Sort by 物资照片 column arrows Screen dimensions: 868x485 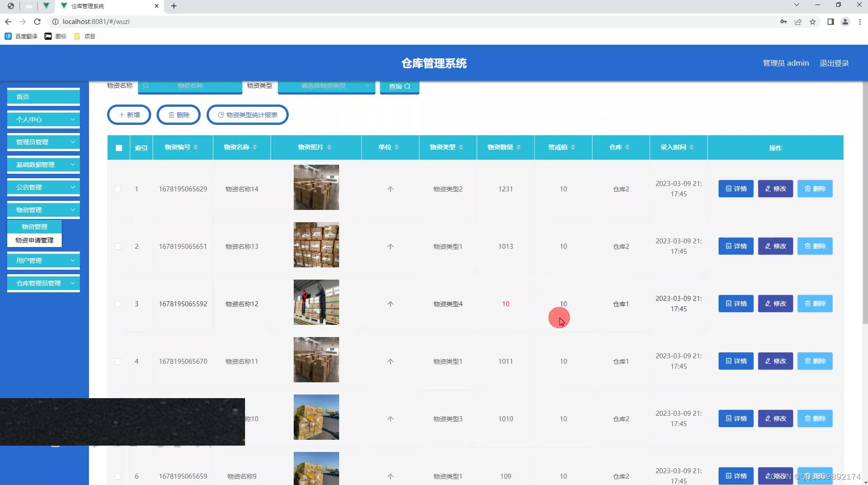[x=329, y=147]
